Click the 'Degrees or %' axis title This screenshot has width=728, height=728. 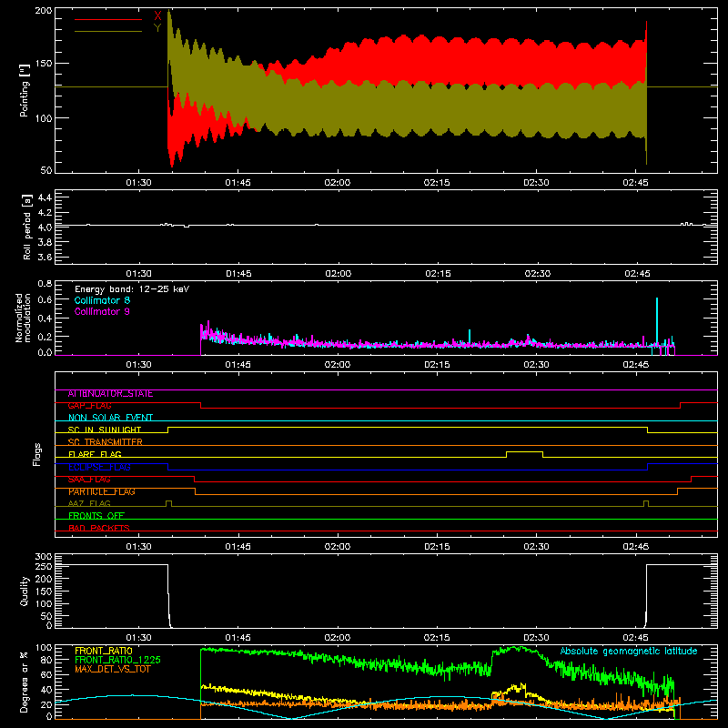point(24,682)
